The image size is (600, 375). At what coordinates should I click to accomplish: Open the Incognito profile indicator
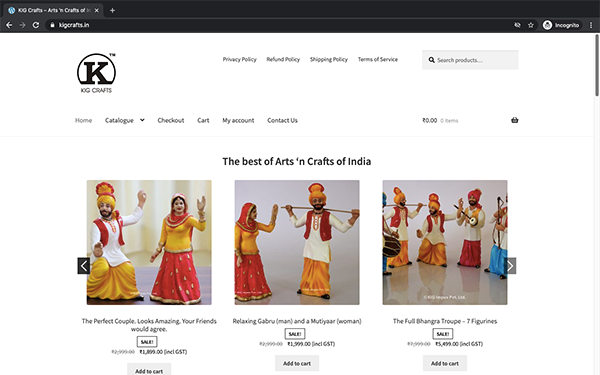pyautogui.click(x=561, y=25)
